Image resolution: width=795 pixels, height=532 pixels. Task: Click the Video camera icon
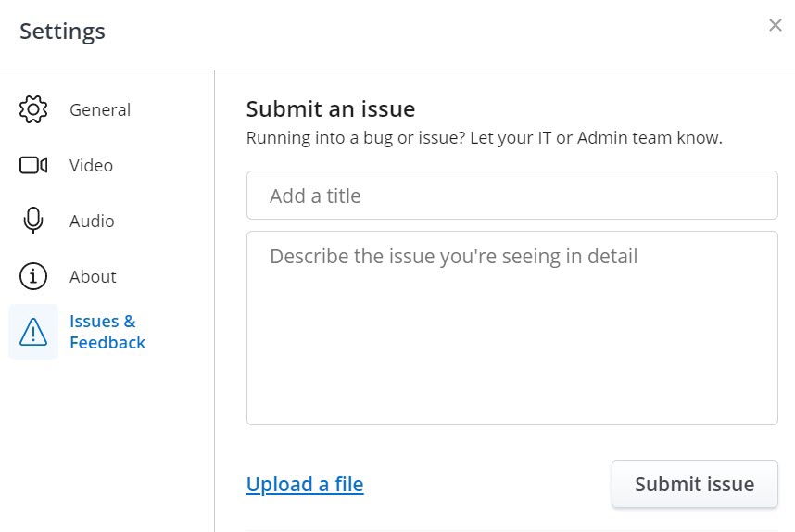[x=33, y=165]
